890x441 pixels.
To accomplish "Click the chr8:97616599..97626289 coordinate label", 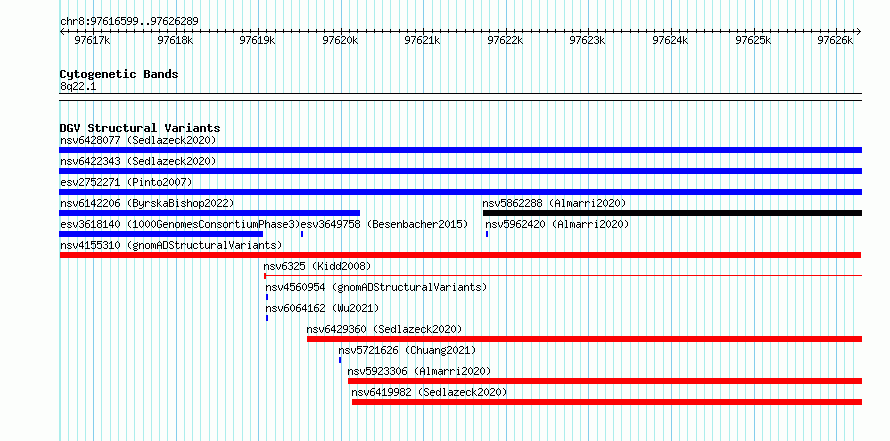I will click(x=129, y=21).
